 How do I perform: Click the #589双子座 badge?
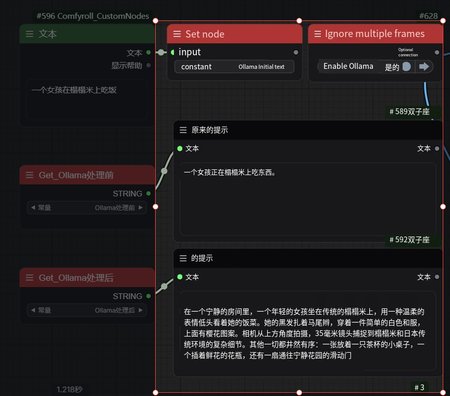point(410,111)
